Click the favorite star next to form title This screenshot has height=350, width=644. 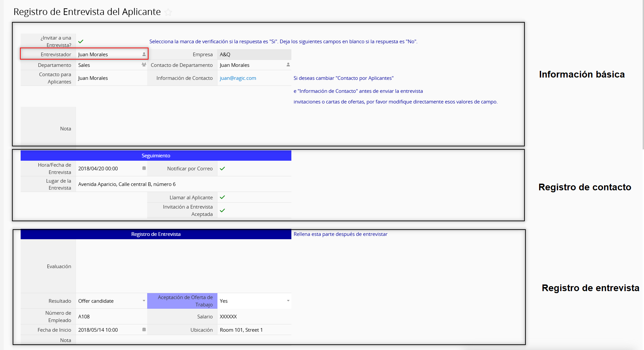pyautogui.click(x=168, y=12)
